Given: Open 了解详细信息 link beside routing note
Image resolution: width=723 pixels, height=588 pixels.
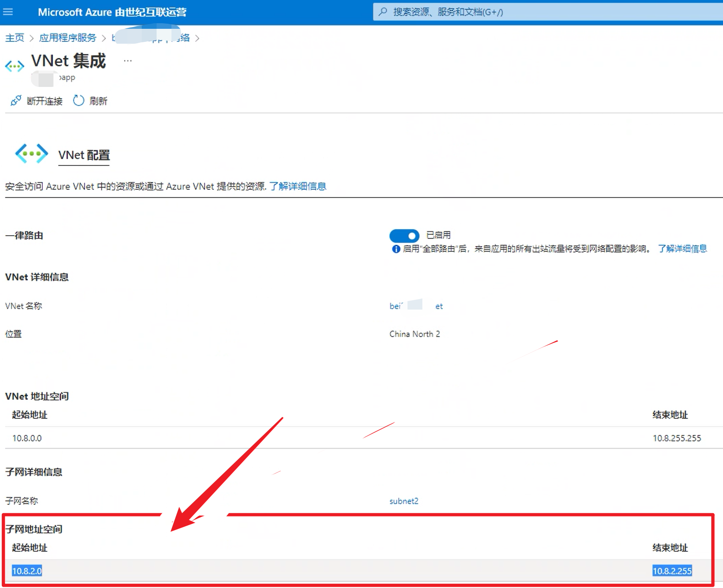Looking at the screenshot, I should pyautogui.click(x=682, y=249).
